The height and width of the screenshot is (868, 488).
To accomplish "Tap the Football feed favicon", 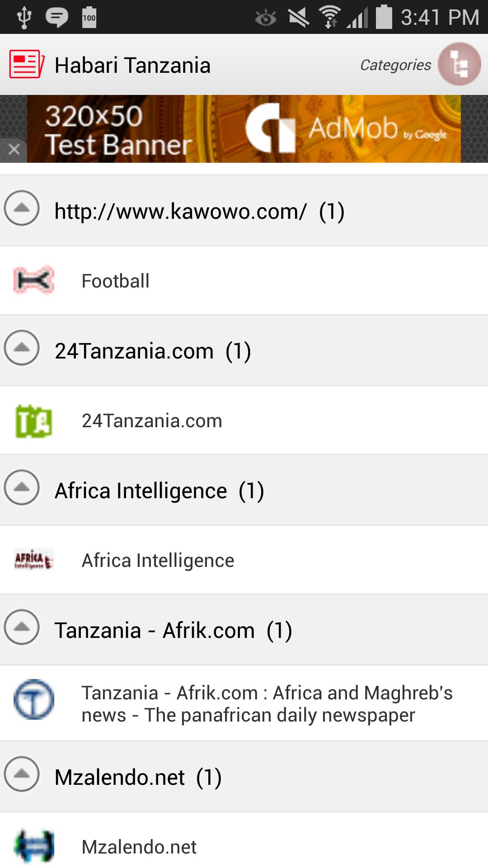I will (33, 280).
